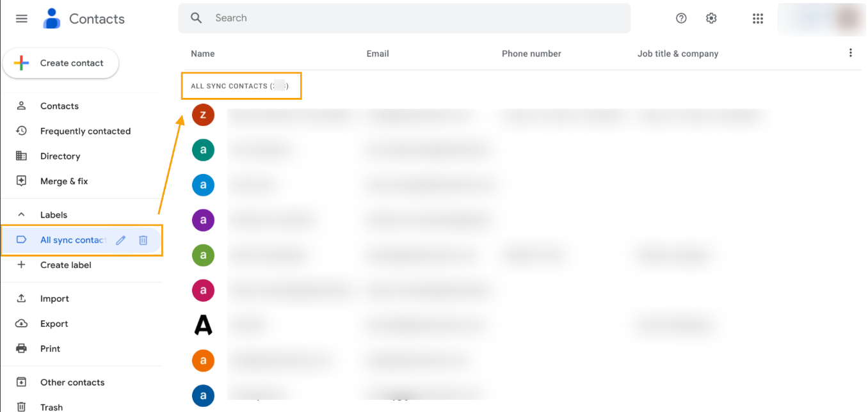
Task: Edit the All sync contacts label
Action: coord(120,240)
